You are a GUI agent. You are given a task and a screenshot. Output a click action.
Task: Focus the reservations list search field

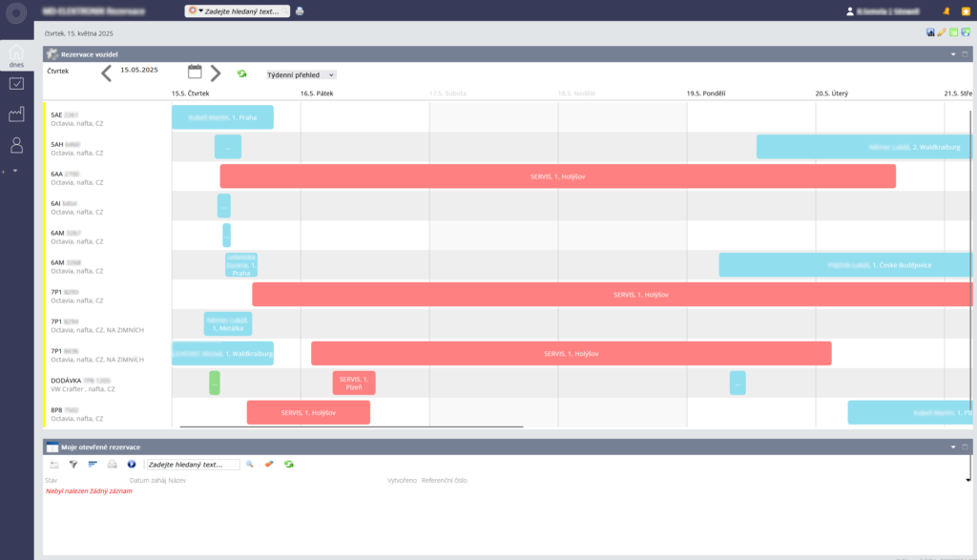pos(193,465)
